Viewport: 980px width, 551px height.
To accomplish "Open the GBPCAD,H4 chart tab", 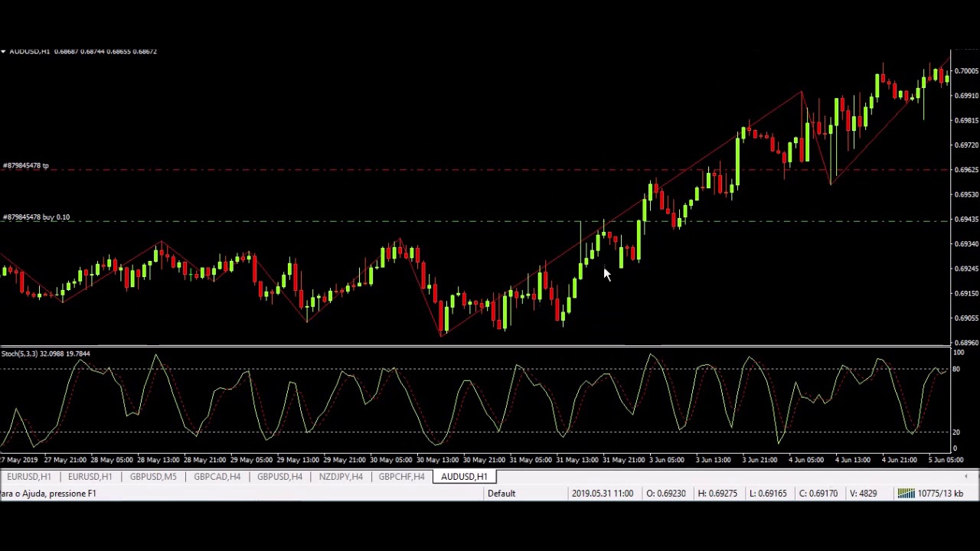I will click(217, 477).
